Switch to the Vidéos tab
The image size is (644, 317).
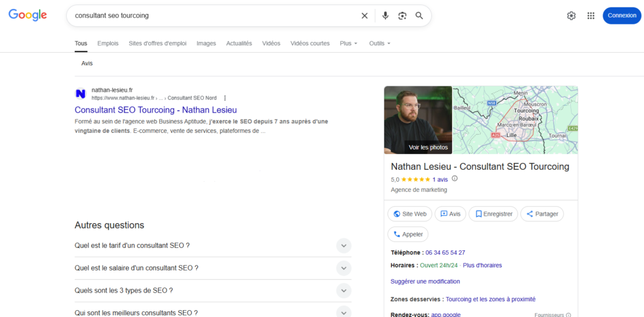point(271,43)
